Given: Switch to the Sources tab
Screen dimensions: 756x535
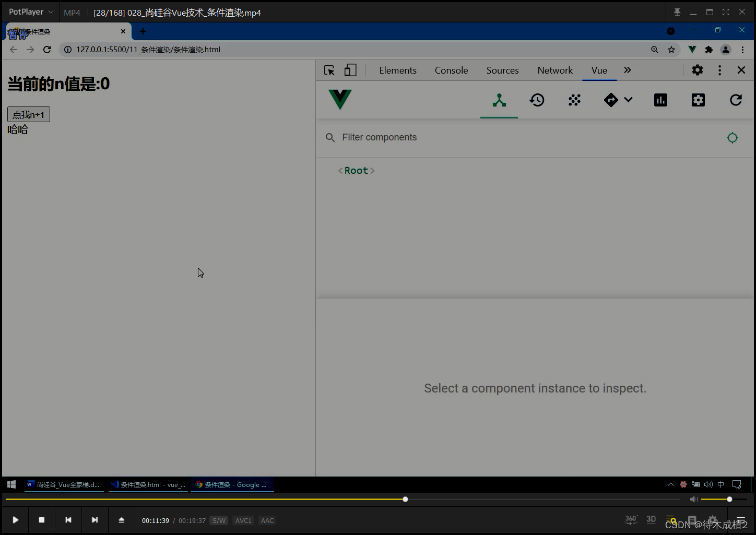Looking at the screenshot, I should [x=503, y=70].
